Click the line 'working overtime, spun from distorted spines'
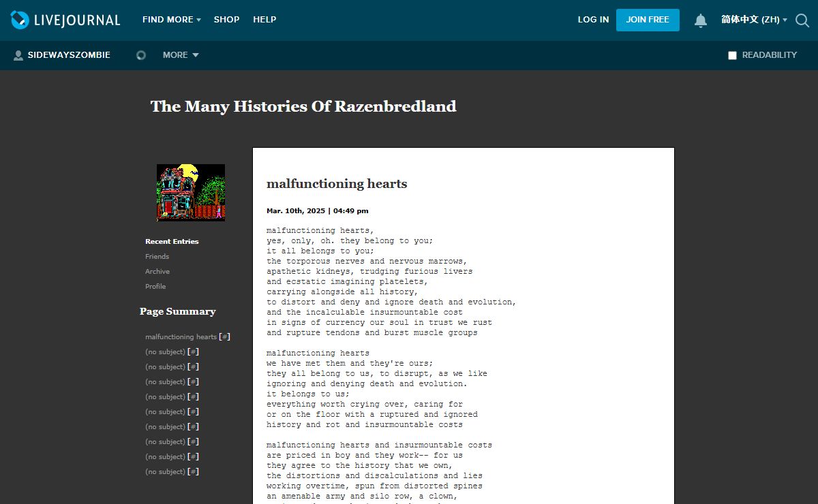This screenshot has height=504, width=818. pyautogui.click(x=374, y=486)
